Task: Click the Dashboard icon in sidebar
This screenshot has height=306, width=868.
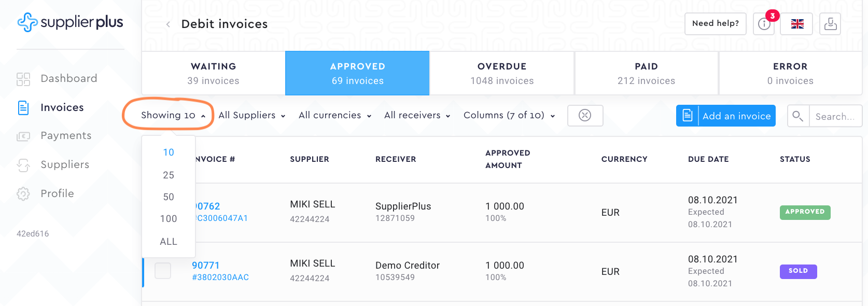Action: coord(23,79)
